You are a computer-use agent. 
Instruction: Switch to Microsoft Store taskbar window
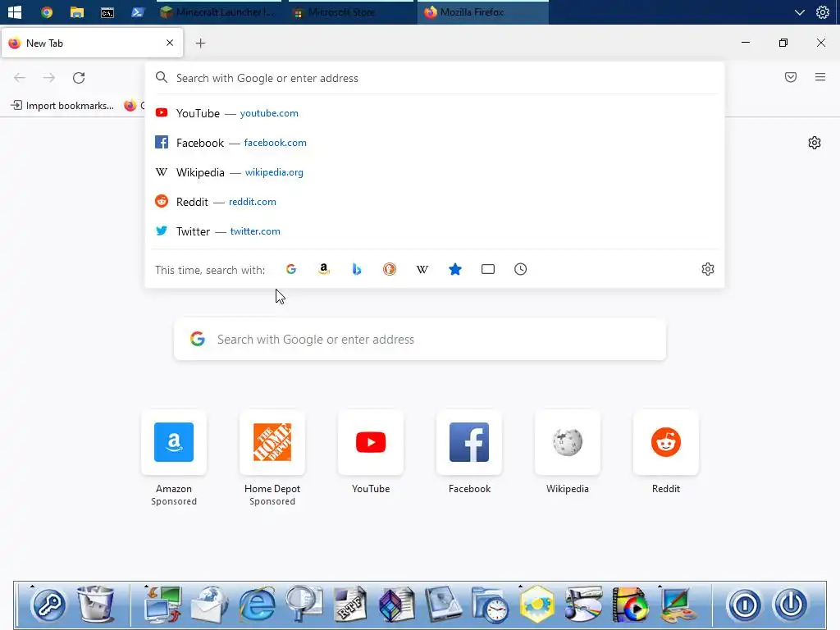pos(351,11)
